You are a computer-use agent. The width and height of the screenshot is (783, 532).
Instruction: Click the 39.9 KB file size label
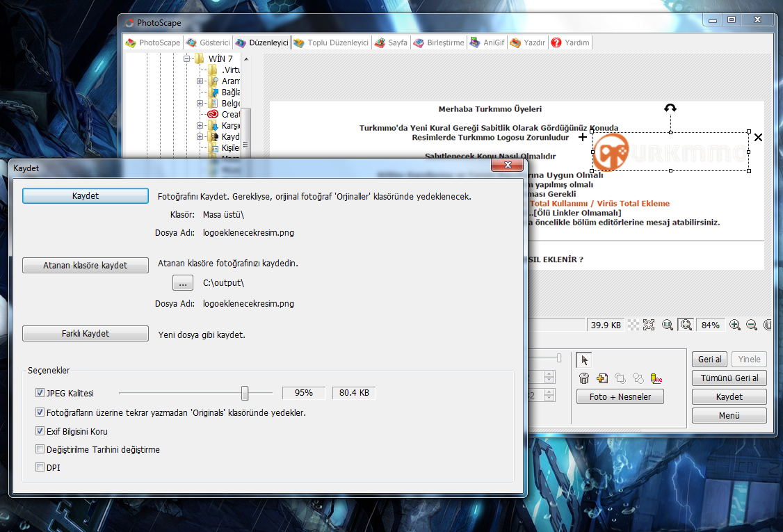(x=606, y=325)
